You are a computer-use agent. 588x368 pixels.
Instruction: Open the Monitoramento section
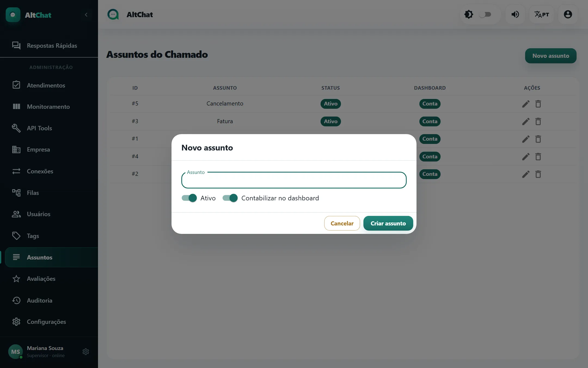(x=49, y=107)
